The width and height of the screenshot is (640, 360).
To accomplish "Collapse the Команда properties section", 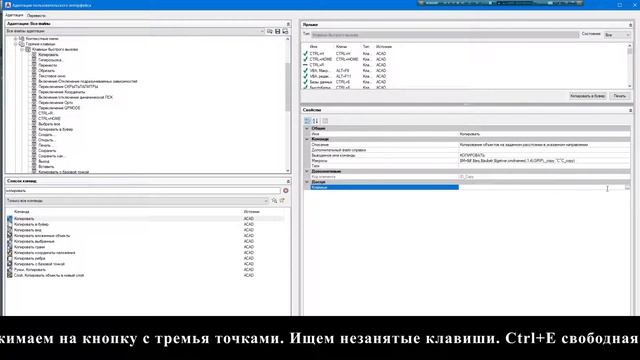I will 307,139.
